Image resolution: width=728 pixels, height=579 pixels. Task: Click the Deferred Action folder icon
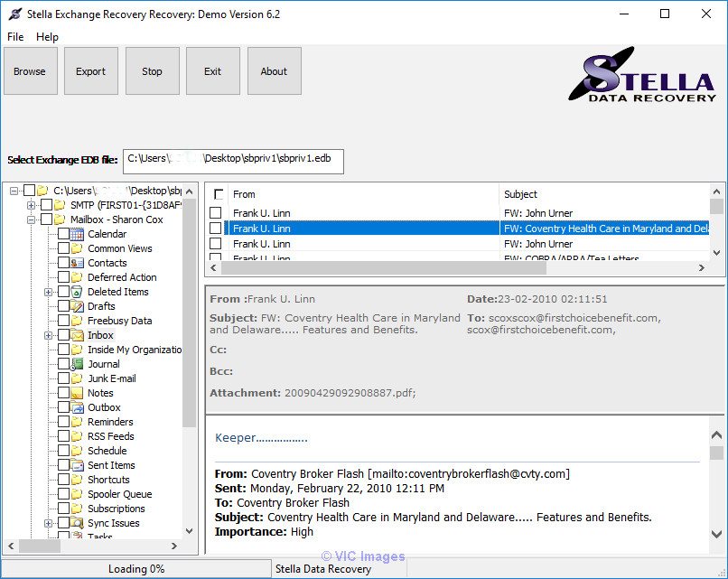pos(77,277)
